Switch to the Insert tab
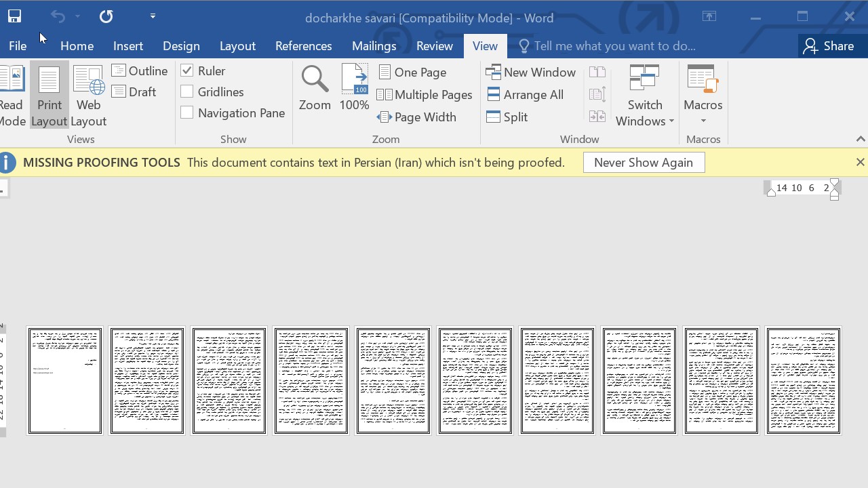Screen dimensions: 868x488 click(x=128, y=46)
